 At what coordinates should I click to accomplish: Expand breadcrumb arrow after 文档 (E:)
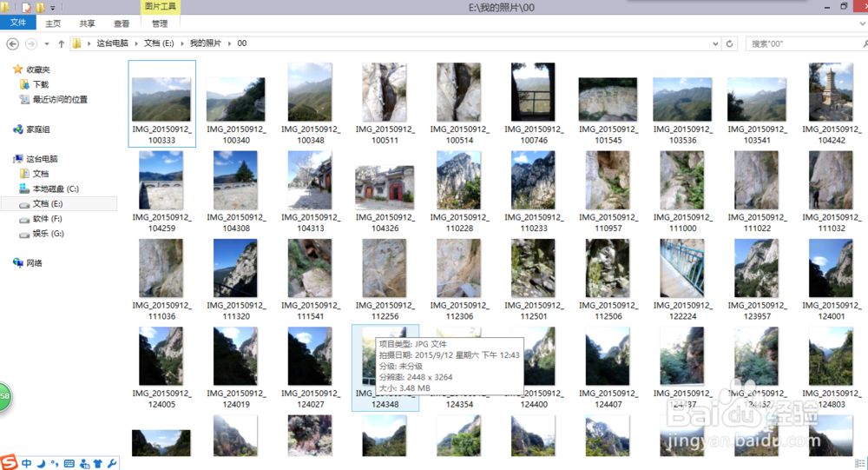[181, 43]
